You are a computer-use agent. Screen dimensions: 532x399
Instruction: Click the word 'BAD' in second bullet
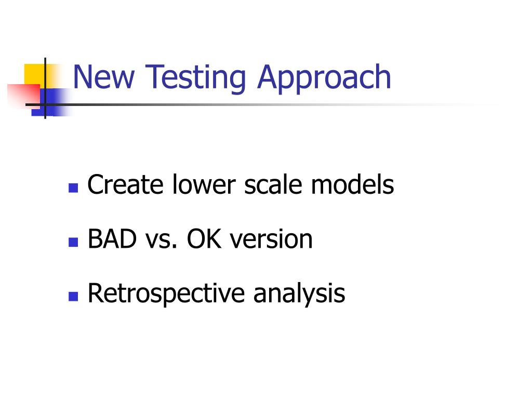[x=112, y=239]
